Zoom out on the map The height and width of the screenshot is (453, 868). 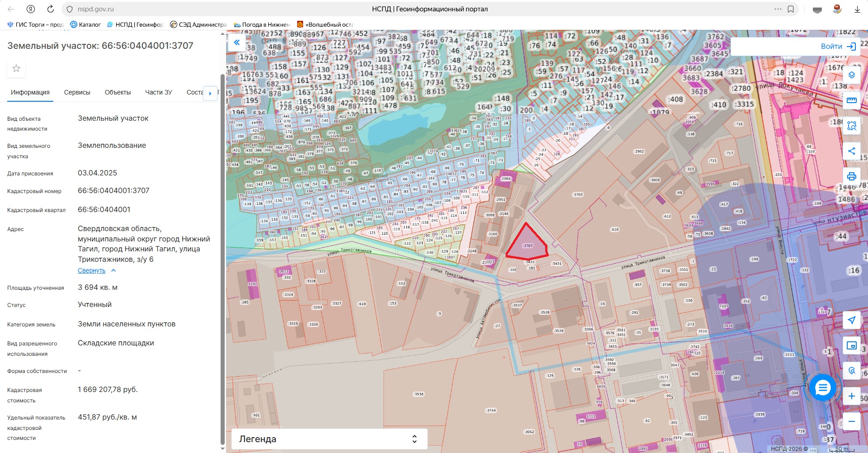pyautogui.click(x=851, y=421)
